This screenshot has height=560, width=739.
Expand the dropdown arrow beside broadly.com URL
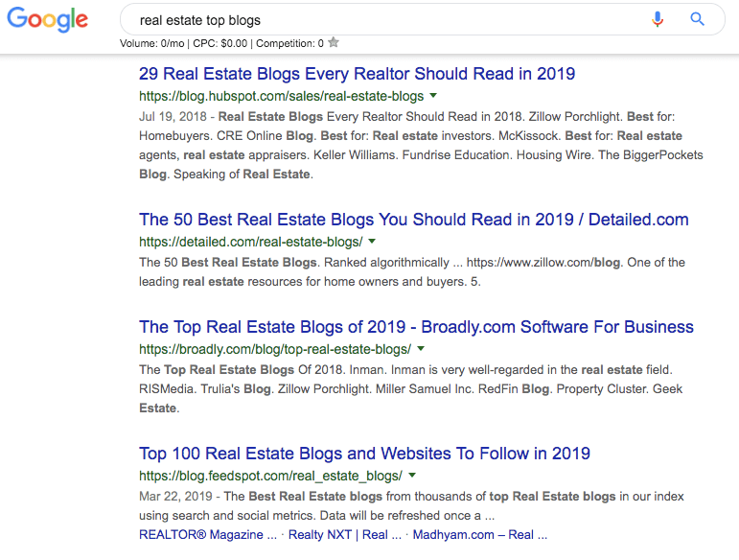421,349
